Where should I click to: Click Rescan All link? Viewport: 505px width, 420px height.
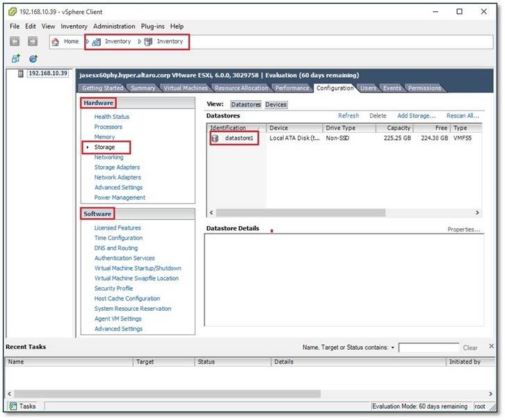tap(463, 116)
